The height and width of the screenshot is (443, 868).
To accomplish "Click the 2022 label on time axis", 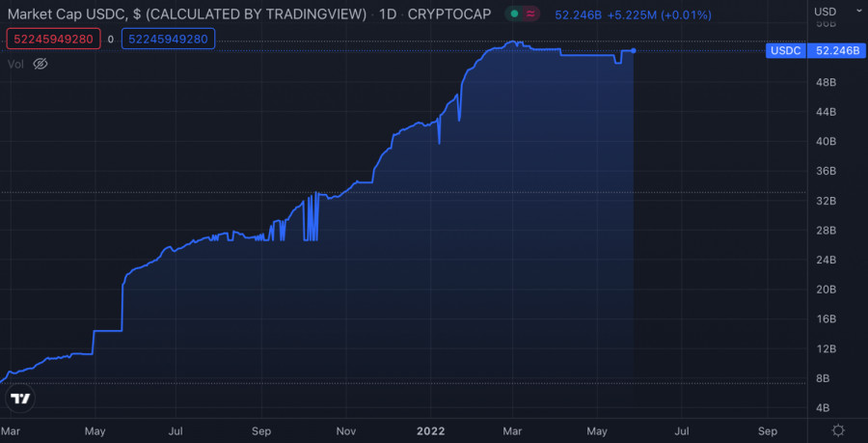I will coord(430,430).
